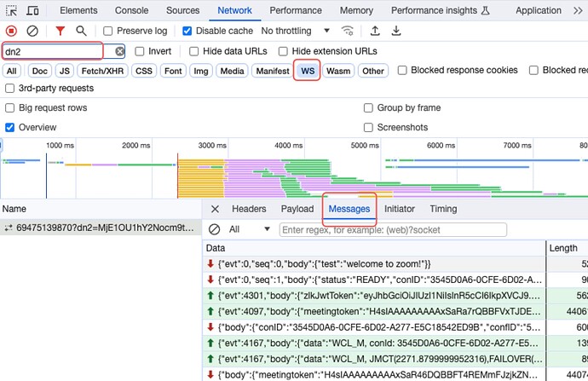Open the Headers tab
This screenshot has height=381, width=588.
point(249,209)
